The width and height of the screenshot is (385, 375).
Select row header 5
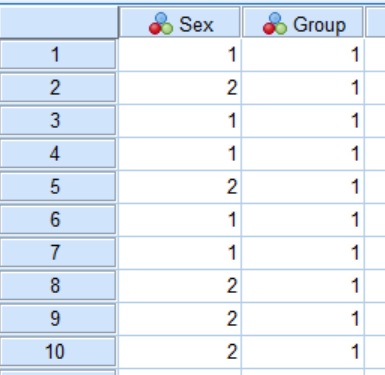coord(58,186)
